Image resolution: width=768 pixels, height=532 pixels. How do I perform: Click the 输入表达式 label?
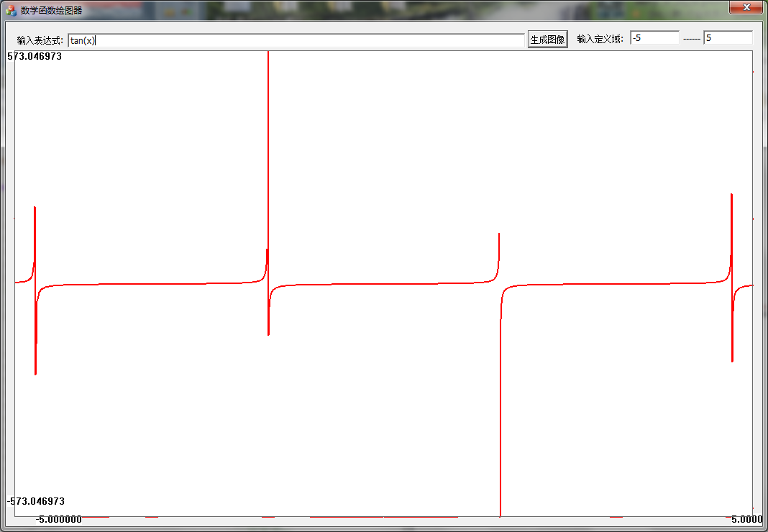(40, 40)
